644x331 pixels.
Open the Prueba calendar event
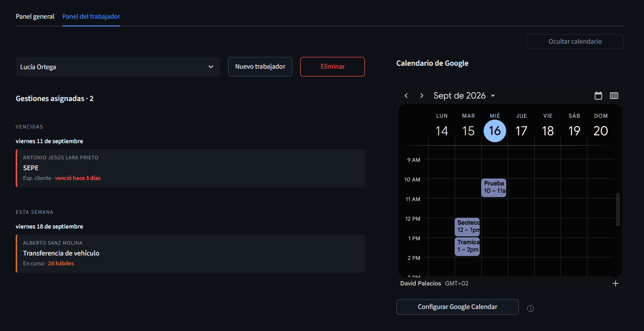click(x=494, y=188)
